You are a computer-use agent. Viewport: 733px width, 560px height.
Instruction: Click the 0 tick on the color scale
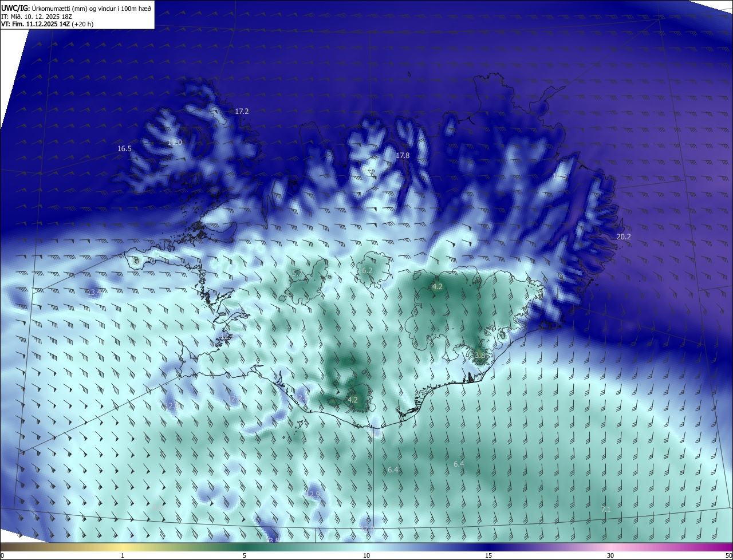click(2, 555)
